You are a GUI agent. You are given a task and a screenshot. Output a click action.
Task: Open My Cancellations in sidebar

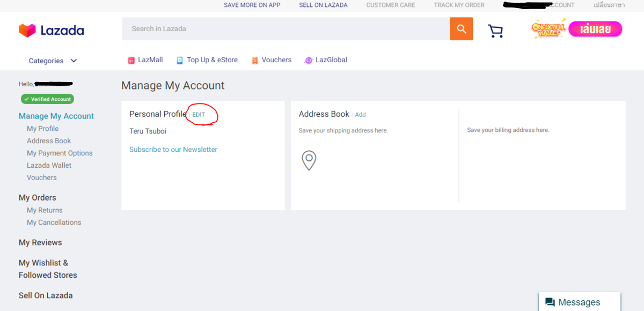(54, 223)
